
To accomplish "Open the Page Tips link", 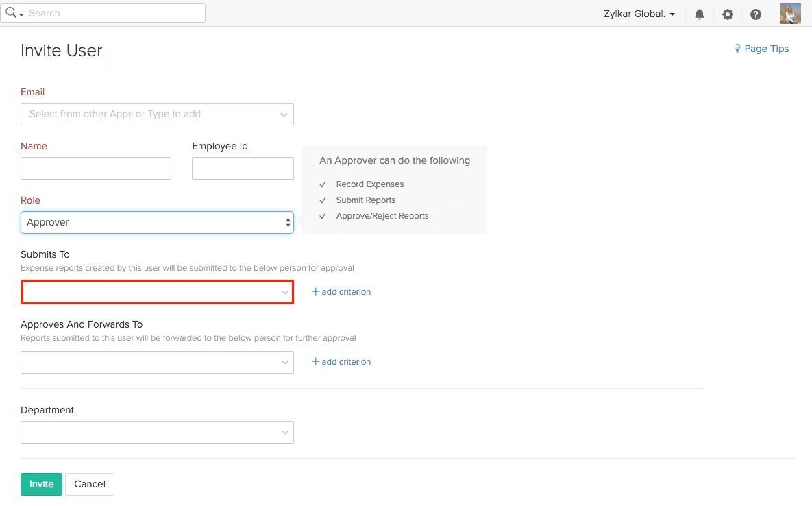I will click(766, 49).
